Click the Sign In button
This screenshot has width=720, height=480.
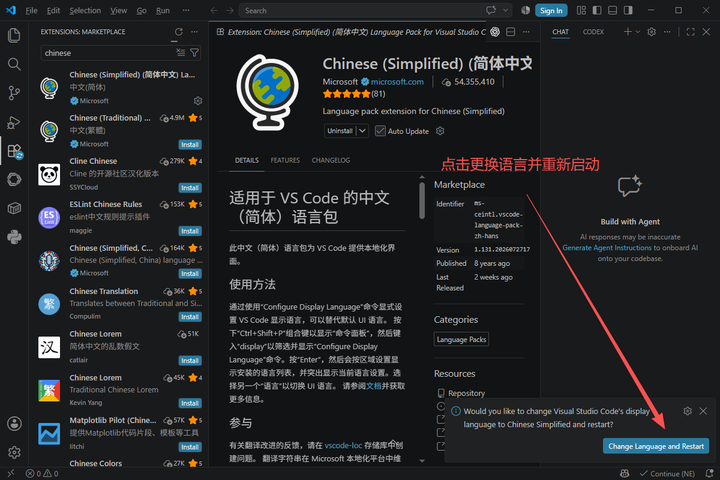[x=551, y=11]
